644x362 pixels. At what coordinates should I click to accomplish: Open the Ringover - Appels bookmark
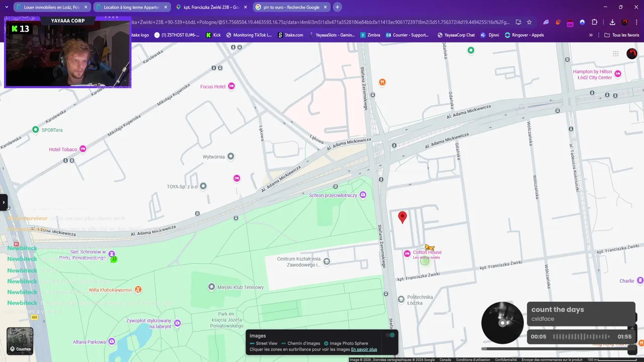[x=524, y=35]
